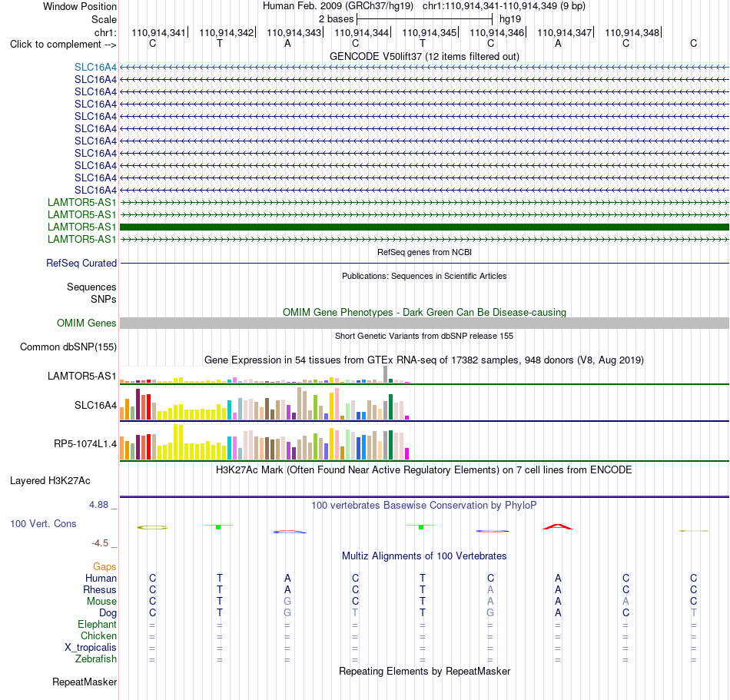The image size is (730, 700).
Task: Click the 'Layered H3K27Ac' label
Action: pyautogui.click(x=50, y=481)
